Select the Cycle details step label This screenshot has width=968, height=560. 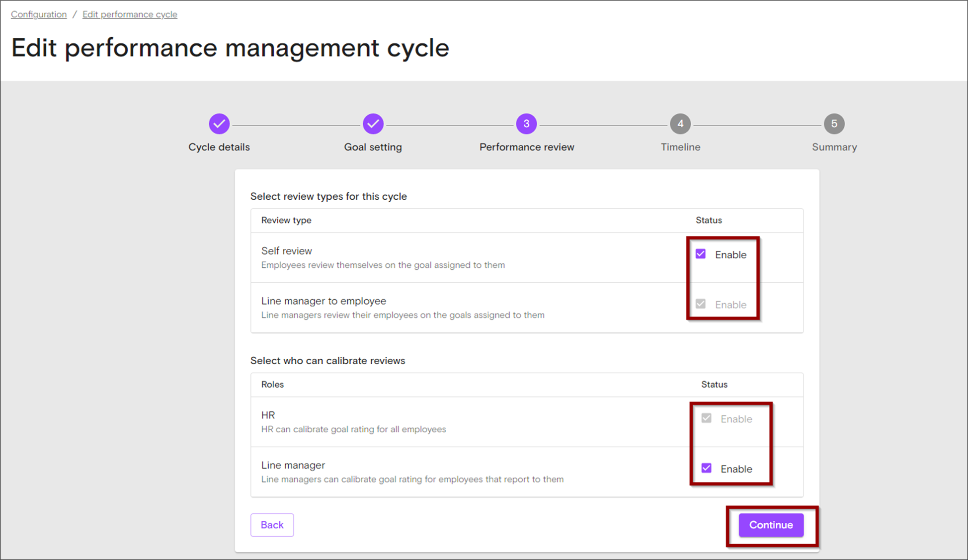[219, 147]
